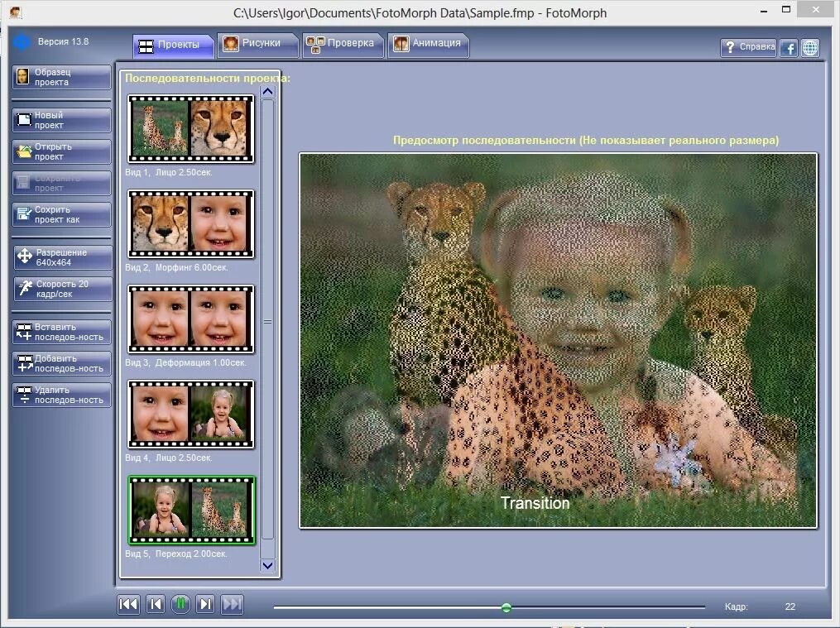840x628 pixels.
Task: Select sequence Вид 5 Переход thumbnail
Action: (x=191, y=511)
